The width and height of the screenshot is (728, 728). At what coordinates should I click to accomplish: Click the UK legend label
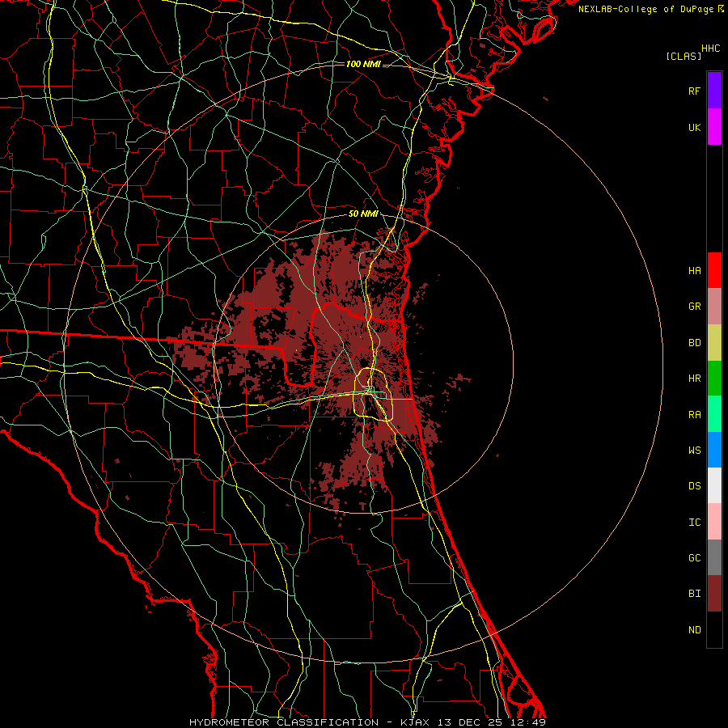[x=694, y=127]
